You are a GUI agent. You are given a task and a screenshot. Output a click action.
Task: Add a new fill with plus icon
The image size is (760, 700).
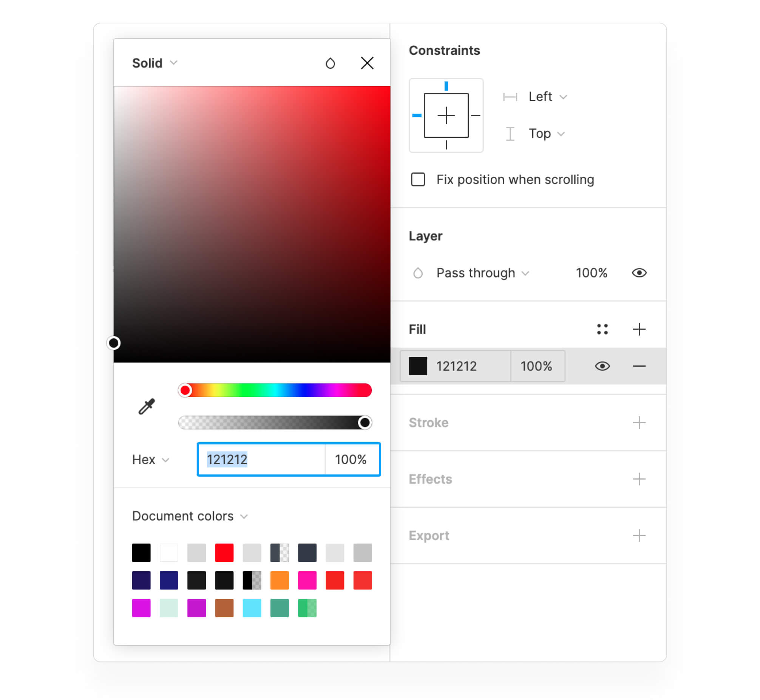point(639,330)
